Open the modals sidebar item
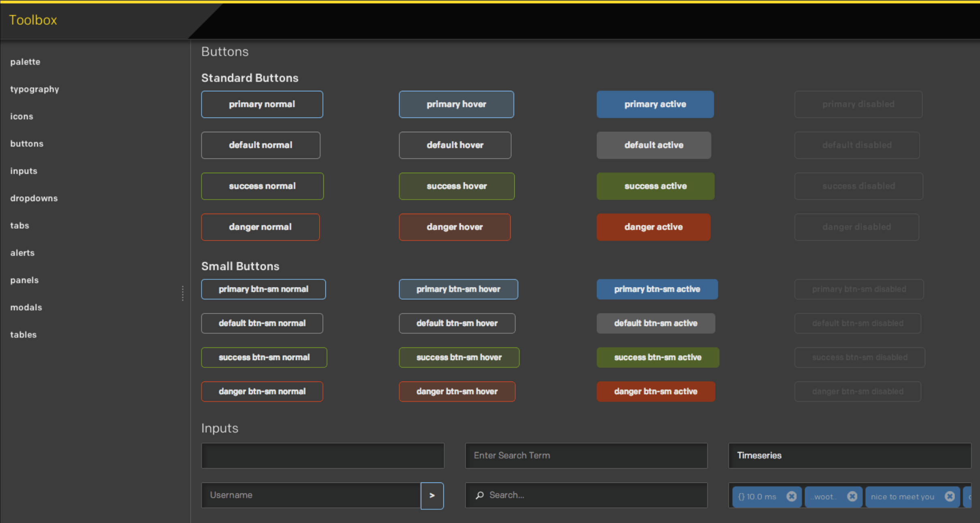The image size is (980, 523). coord(26,307)
